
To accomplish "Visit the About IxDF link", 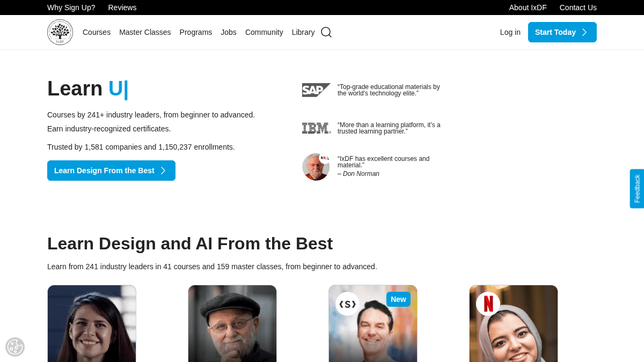I will tap(528, 8).
